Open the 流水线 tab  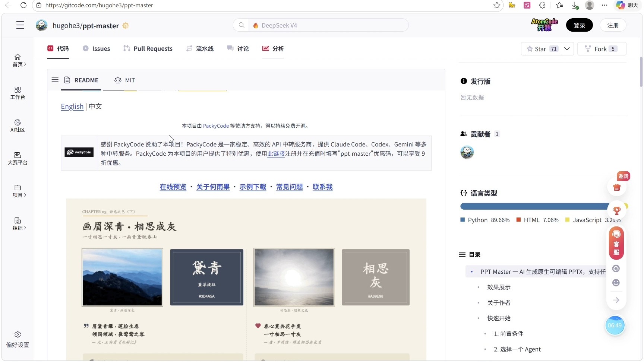tap(200, 48)
